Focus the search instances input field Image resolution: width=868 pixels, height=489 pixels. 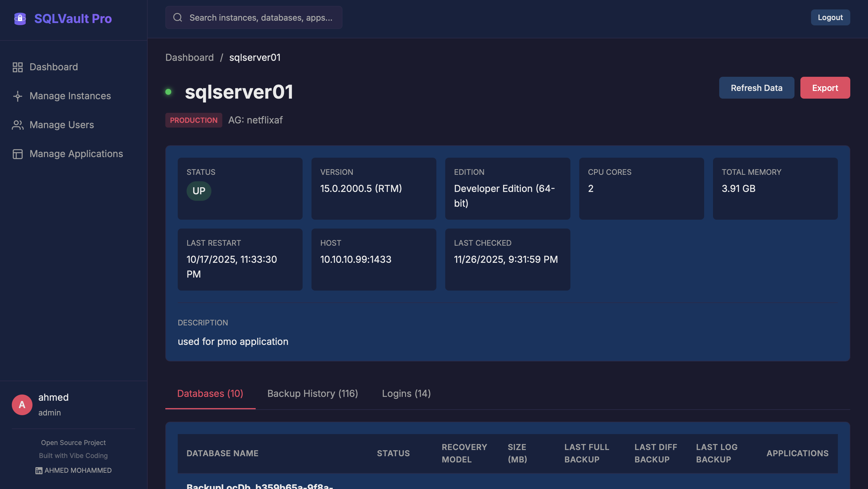[x=261, y=17]
